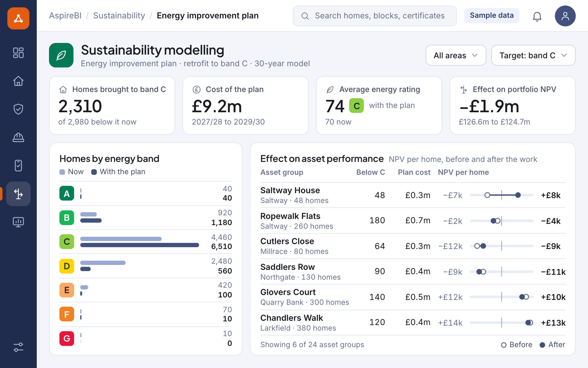Sort by Below C column header
The width and height of the screenshot is (588, 368).
[x=371, y=172]
